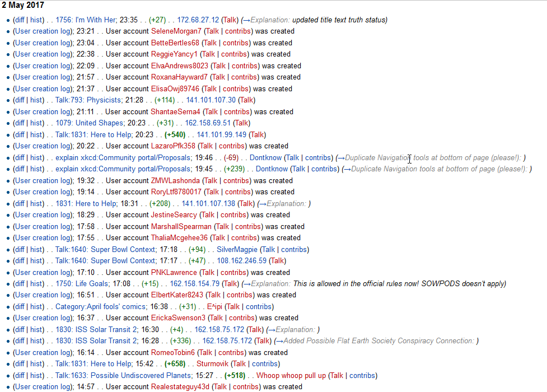Click the SeleneMorgan7 user account link
The height and width of the screenshot is (392, 547).
(x=176, y=31)
